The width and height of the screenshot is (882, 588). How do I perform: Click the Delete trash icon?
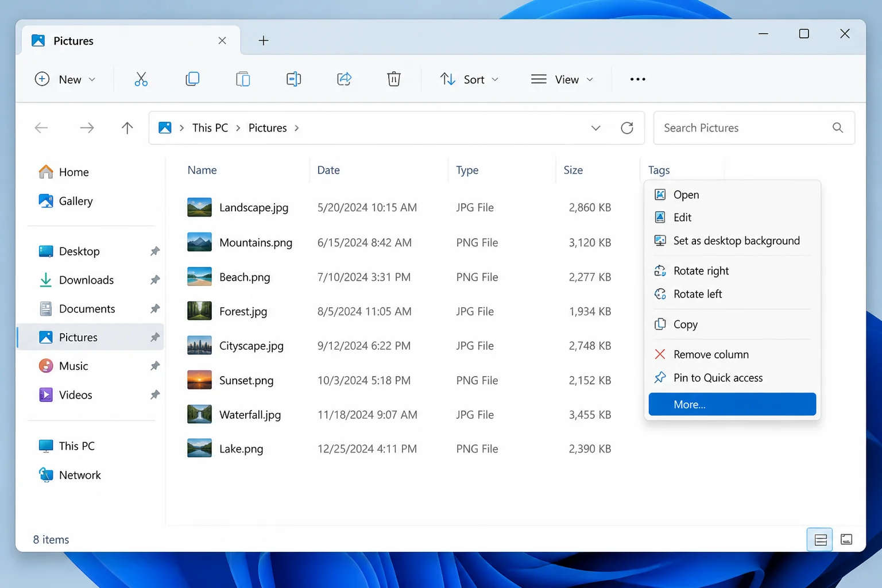394,79
